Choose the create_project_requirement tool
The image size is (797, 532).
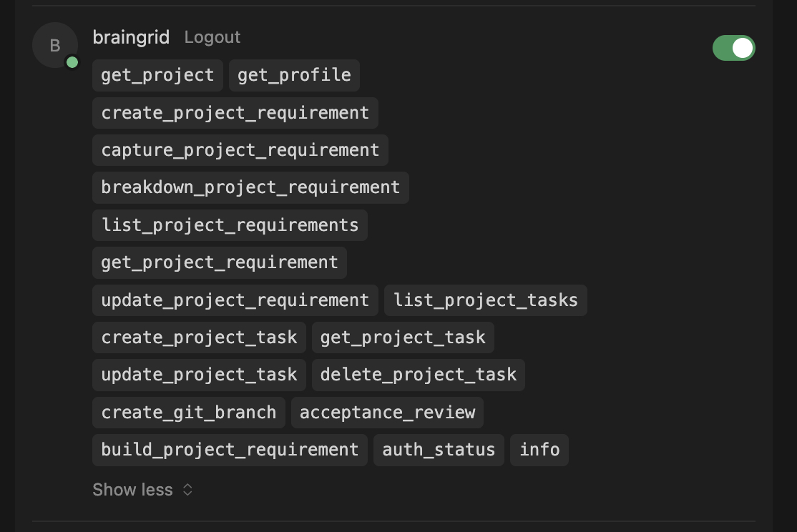point(235,113)
